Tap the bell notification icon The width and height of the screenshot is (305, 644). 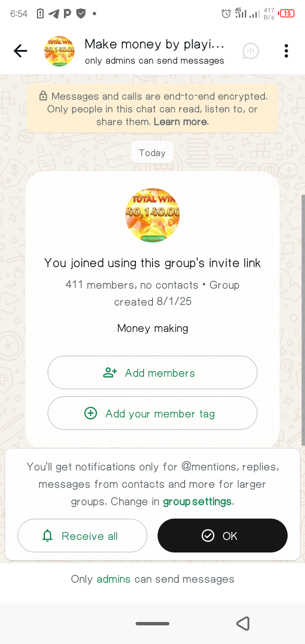(x=47, y=536)
